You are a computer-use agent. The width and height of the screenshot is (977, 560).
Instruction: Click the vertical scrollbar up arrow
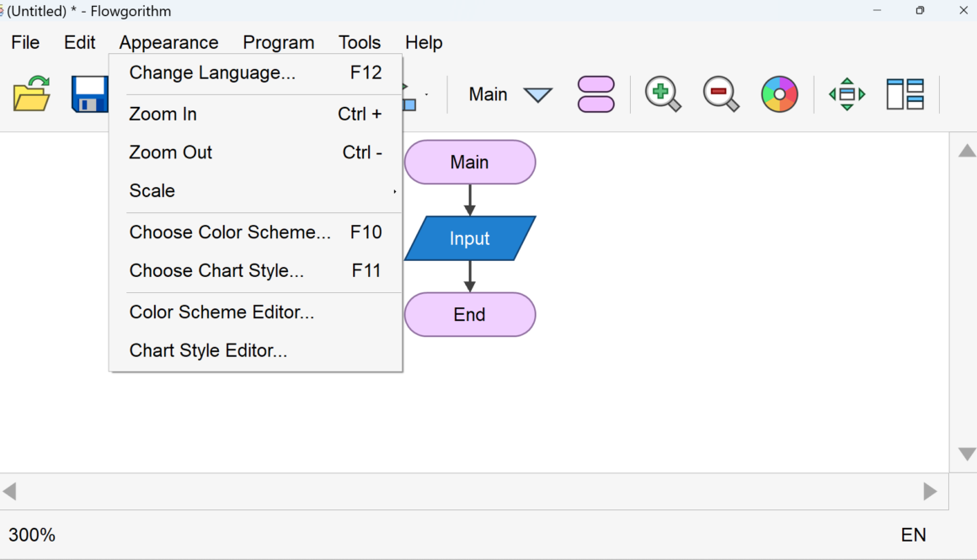[967, 151]
